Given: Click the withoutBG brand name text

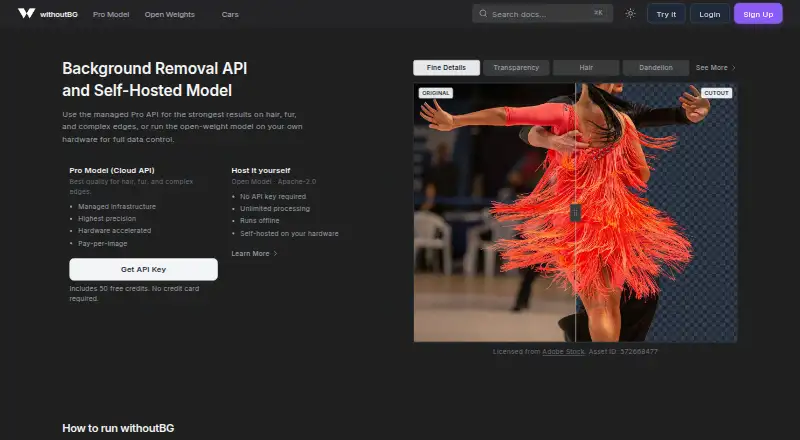Looking at the screenshot, I should (x=59, y=14).
